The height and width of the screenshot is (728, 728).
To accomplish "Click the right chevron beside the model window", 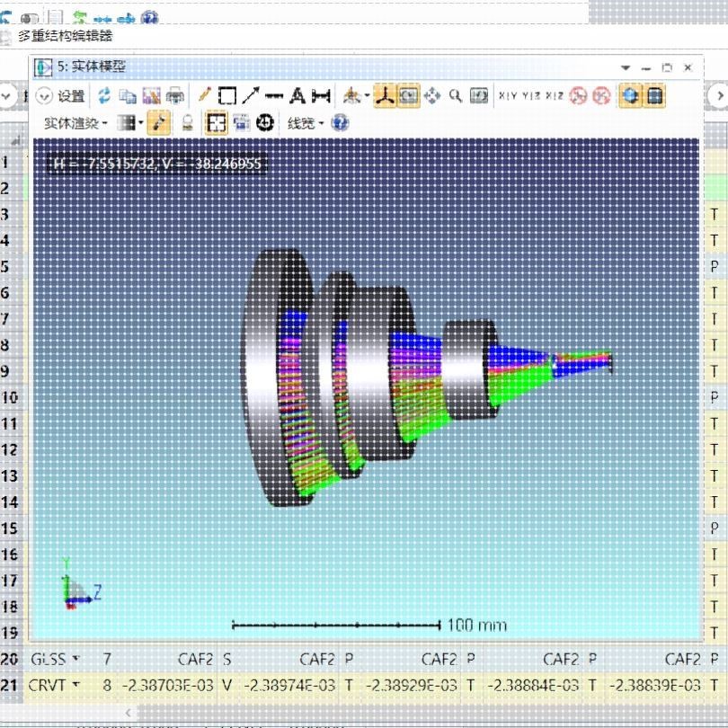I will point(719,96).
